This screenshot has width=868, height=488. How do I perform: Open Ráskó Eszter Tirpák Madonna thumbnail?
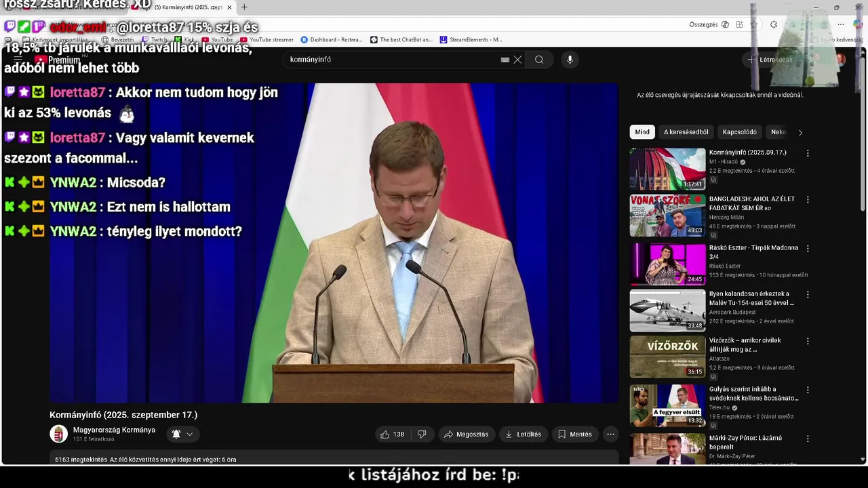[667, 264]
